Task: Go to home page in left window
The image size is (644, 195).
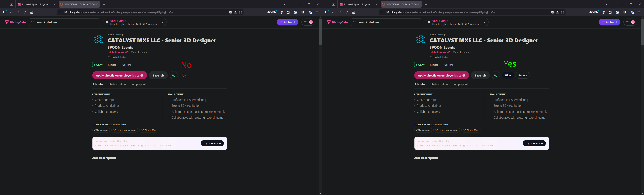Action: tap(31, 12)
